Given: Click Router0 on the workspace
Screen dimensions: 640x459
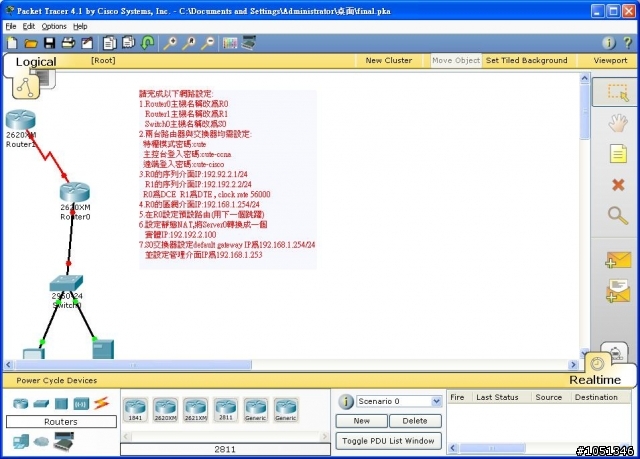Looking at the screenshot, I should (75, 192).
